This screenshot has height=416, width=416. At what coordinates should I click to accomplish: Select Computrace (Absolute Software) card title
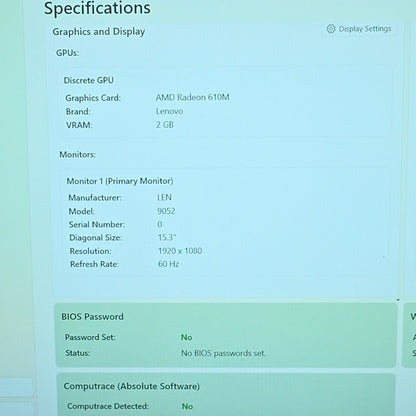(x=132, y=386)
